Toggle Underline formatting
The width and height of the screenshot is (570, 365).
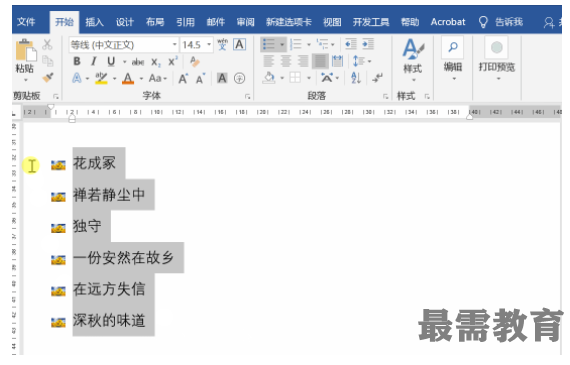pyautogui.click(x=111, y=61)
